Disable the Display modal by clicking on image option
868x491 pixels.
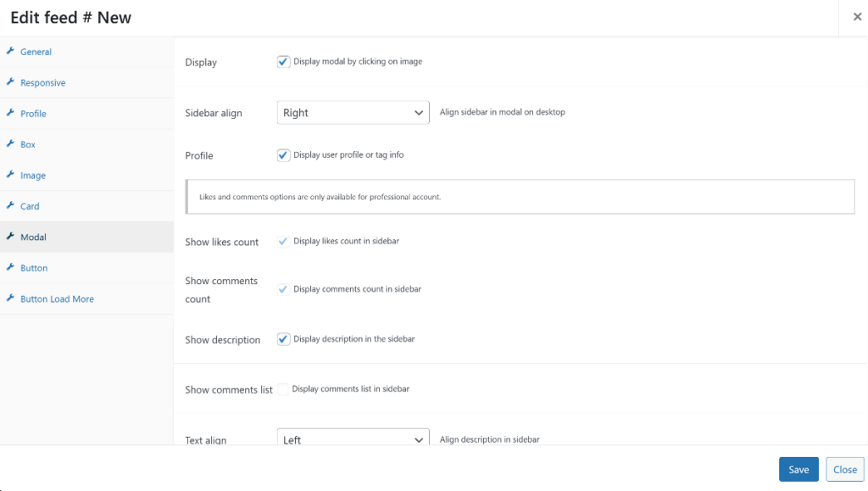point(282,60)
